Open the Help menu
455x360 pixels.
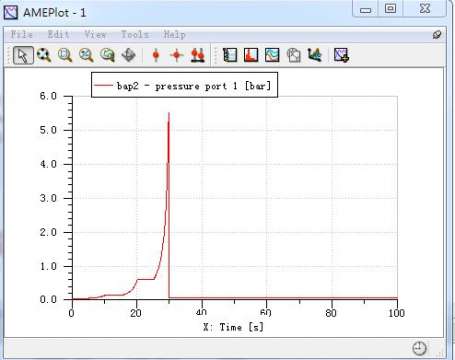click(x=174, y=34)
